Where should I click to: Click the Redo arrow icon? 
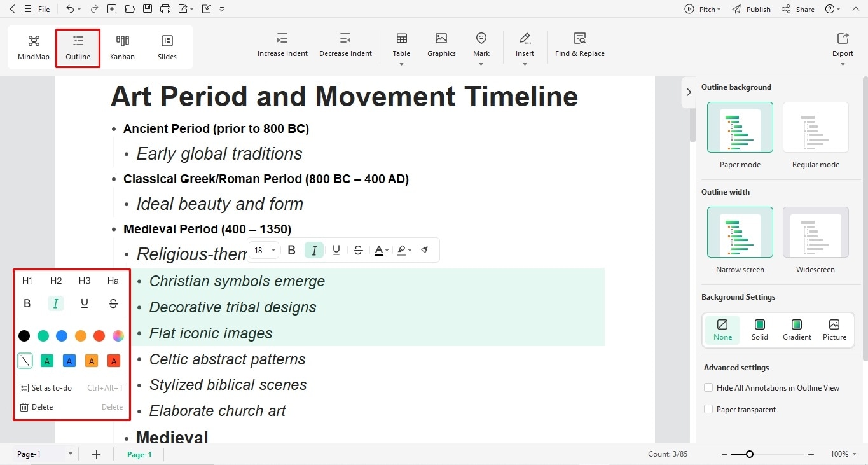click(94, 9)
